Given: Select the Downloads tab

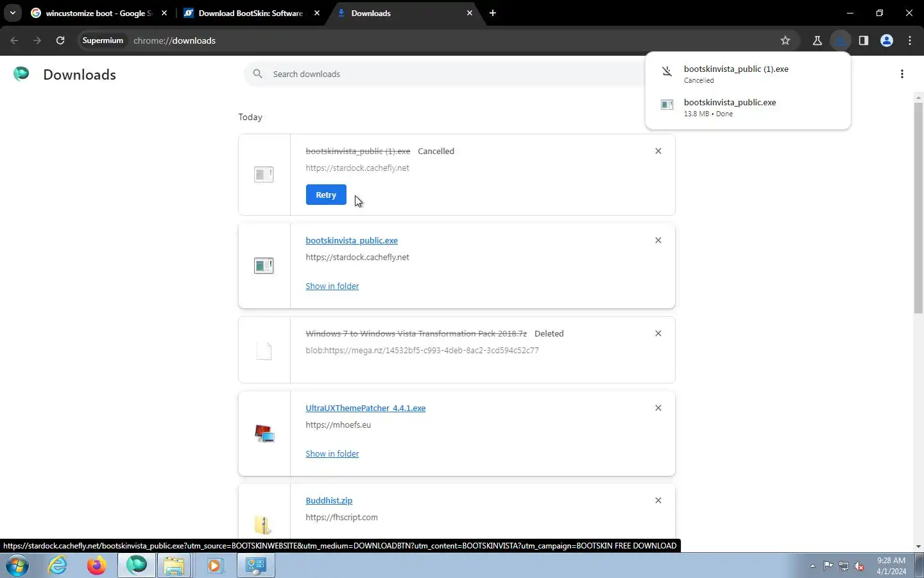Looking at the screenshot, I should coord(404,13).
